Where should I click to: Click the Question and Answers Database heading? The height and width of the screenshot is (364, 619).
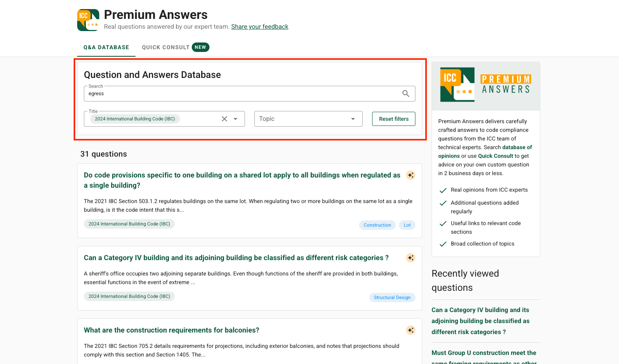point(152,75)
